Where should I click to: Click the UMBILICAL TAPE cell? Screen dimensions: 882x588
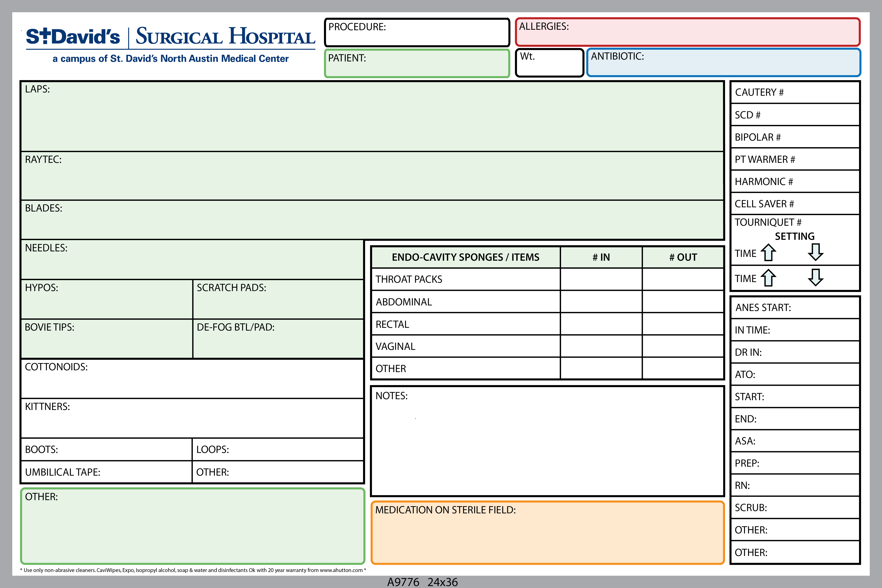click(x=106, y=472)
